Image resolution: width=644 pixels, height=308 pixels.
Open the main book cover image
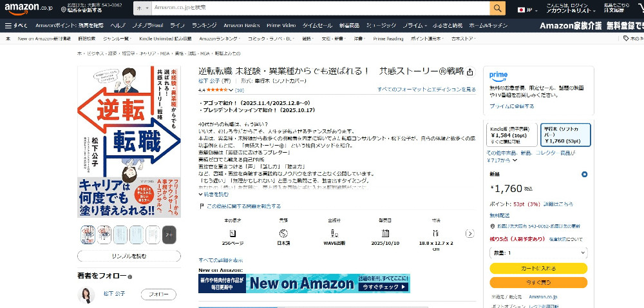click(129, 142)
